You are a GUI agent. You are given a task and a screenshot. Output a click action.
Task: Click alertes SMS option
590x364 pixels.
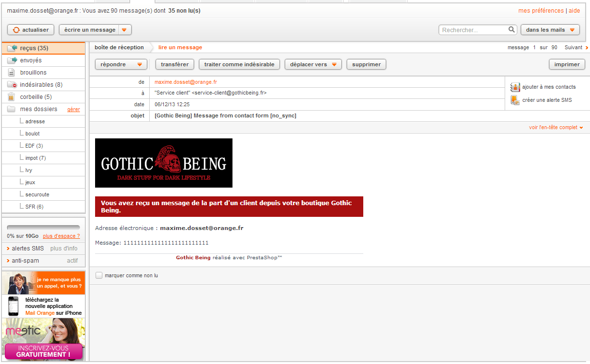(28, 249)
